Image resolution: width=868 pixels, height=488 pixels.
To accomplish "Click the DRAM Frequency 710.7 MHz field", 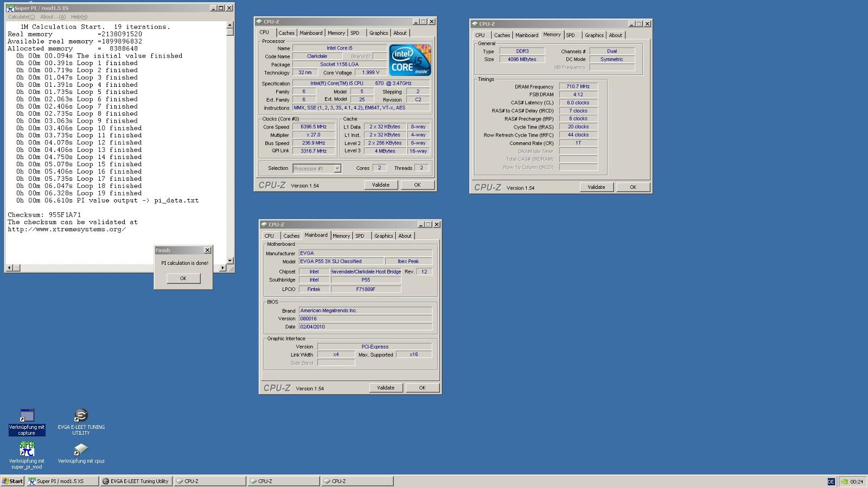I will click(x=578, y=87).
